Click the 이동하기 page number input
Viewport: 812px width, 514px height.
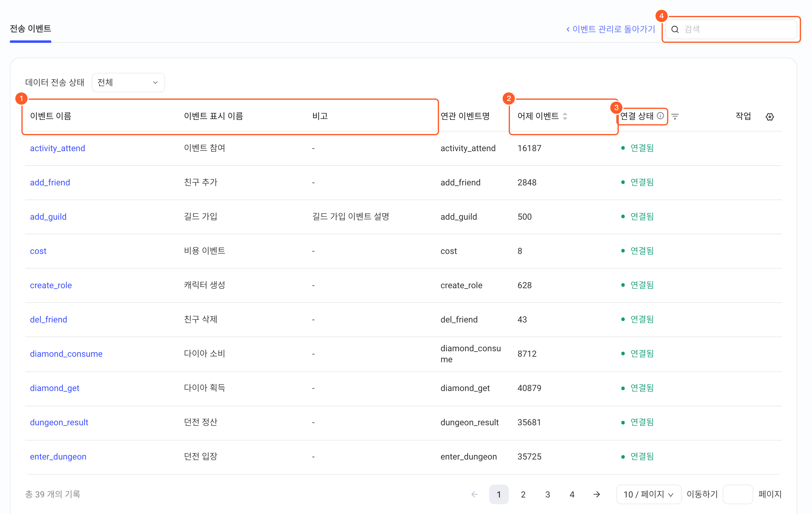[x=737, y=494]
